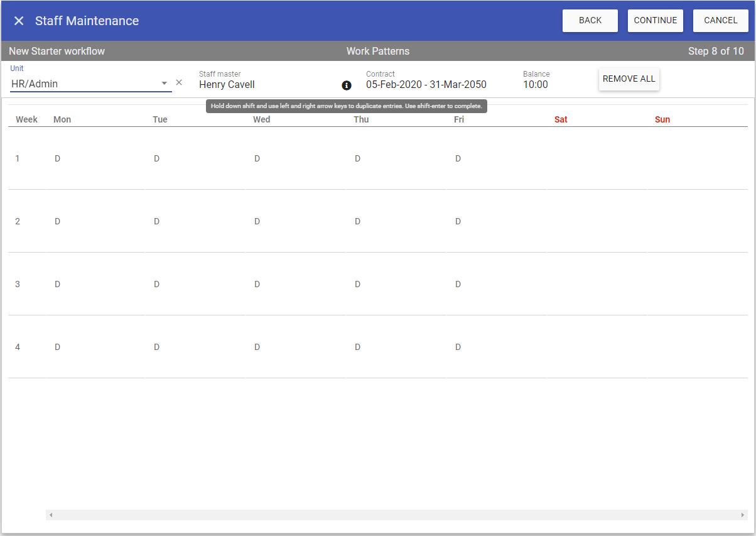Click the Sat column header
This screenshot has width=756, height=536.
tap(561, 119)
